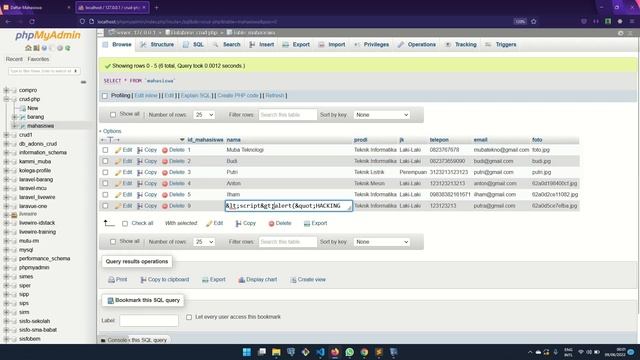This screenshot has width=640, height=360.
Task: Collapse the crud-php database node
Action: 6,99
